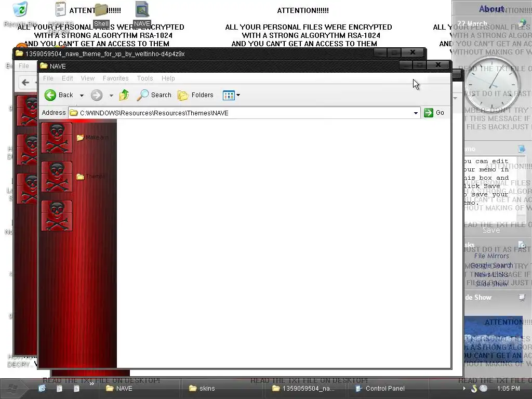Open the Forward history dropdown arrow

pos(111,96)
